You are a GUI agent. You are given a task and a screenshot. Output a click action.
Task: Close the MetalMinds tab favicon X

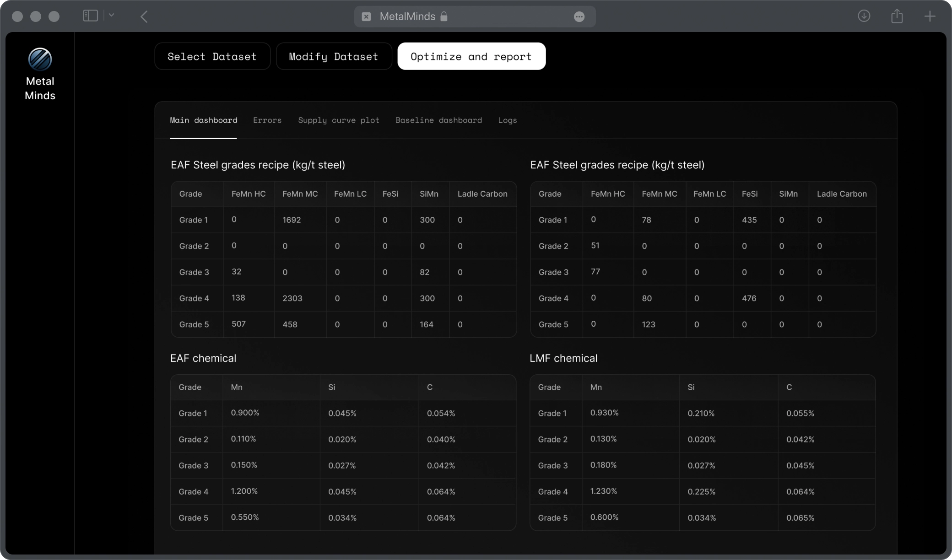coord(366,17)
